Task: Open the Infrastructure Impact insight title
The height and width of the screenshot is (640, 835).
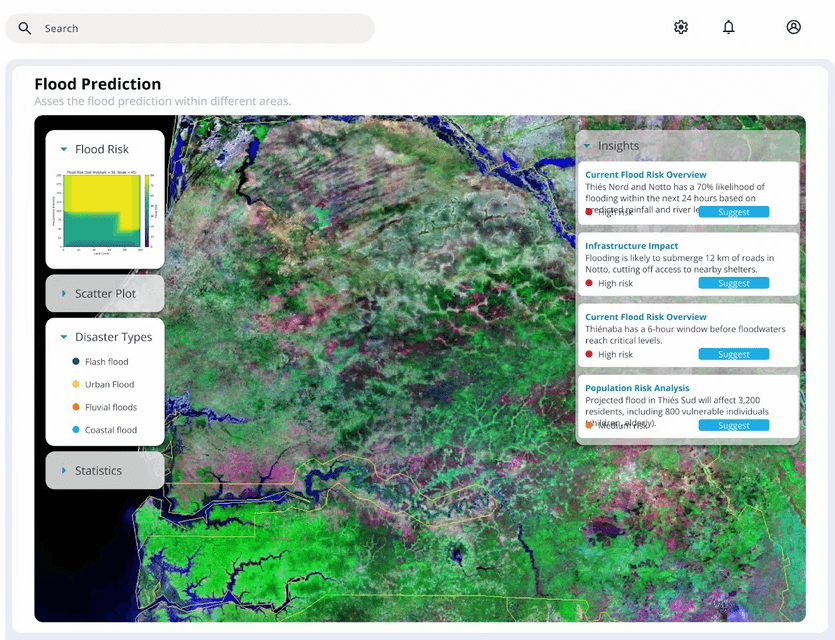Action: pos(632,246)
